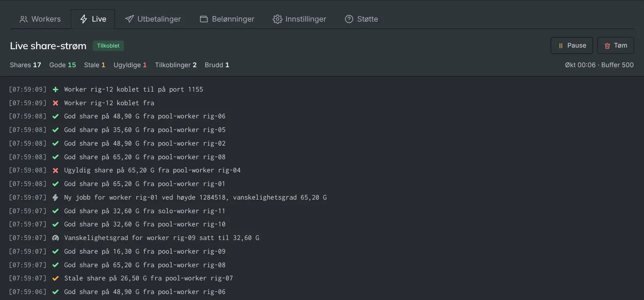Click the Tilkoblet status badge
Viewport: 644px width, 300px height.
click(108, 46)
